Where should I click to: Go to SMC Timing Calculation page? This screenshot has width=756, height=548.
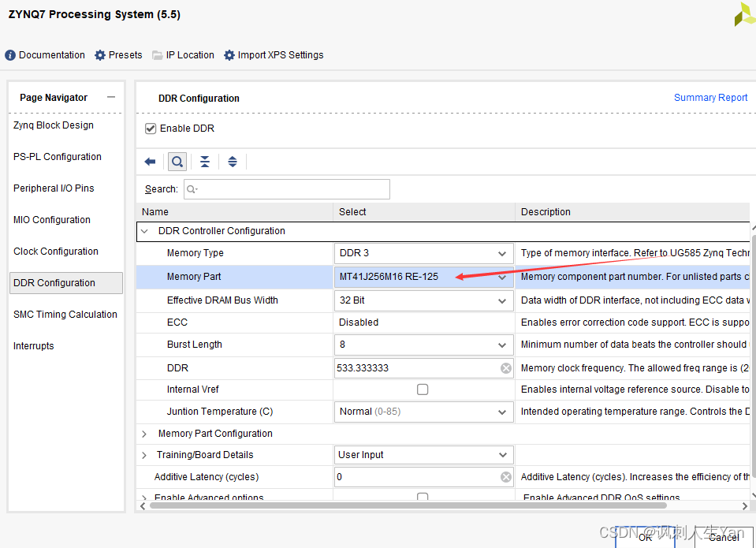(65, 315)
